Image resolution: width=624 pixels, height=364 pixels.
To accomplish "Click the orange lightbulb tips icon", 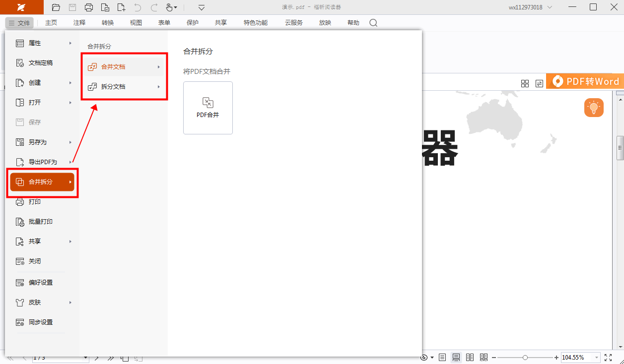I will pyautogui.click(x=594, y=108).
